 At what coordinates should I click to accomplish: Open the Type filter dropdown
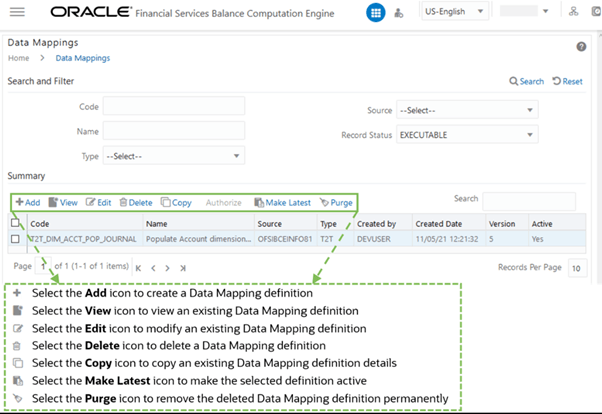174,156
